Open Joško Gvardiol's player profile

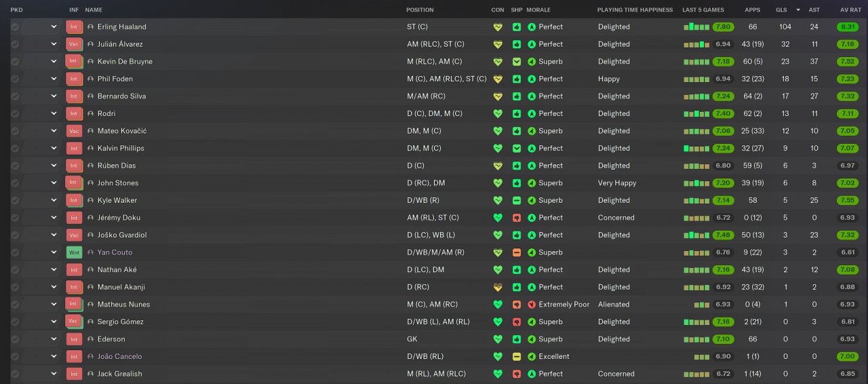pyautogui.click(x=122, y=235)
